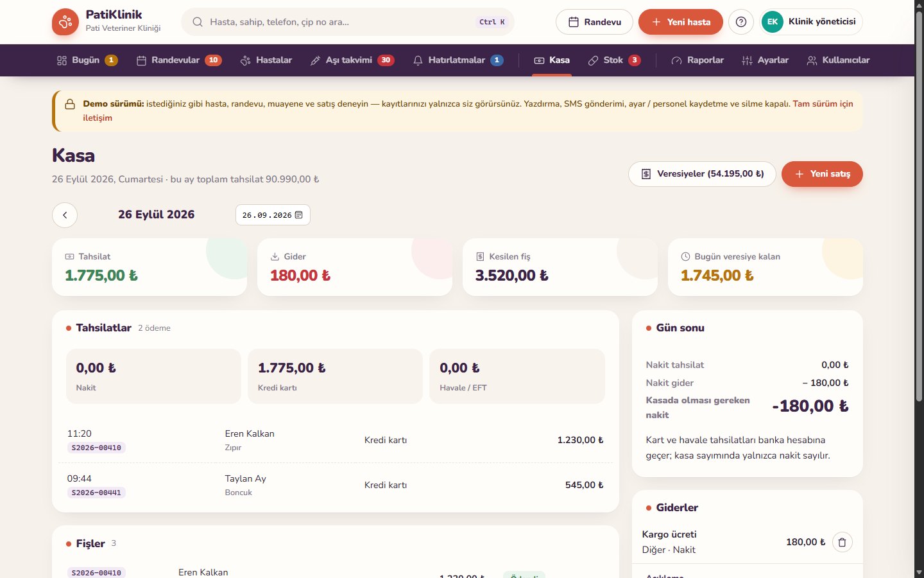
Task: Open Klinik yöneticisi user menu
Action: 811,22
